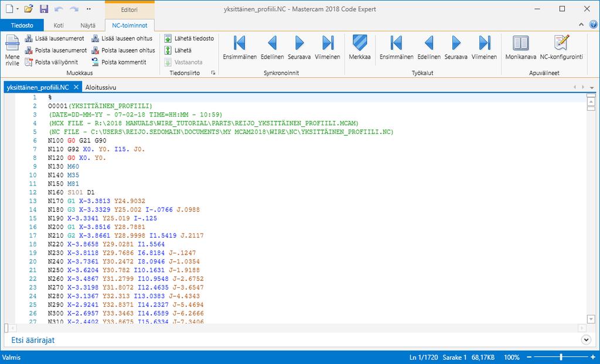Switch to the Koti ribbon tab

point(59,25)
